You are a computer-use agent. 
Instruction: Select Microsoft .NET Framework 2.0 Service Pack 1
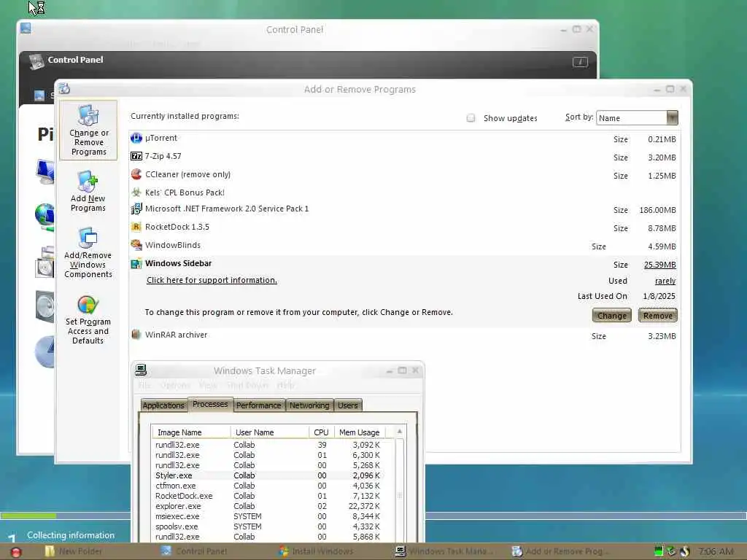tap(404, 209)
